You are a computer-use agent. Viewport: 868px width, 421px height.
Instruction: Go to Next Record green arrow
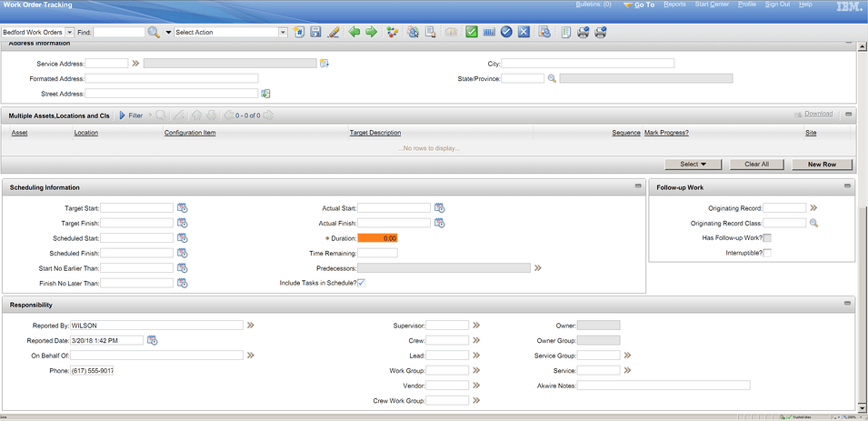(372, 32)
